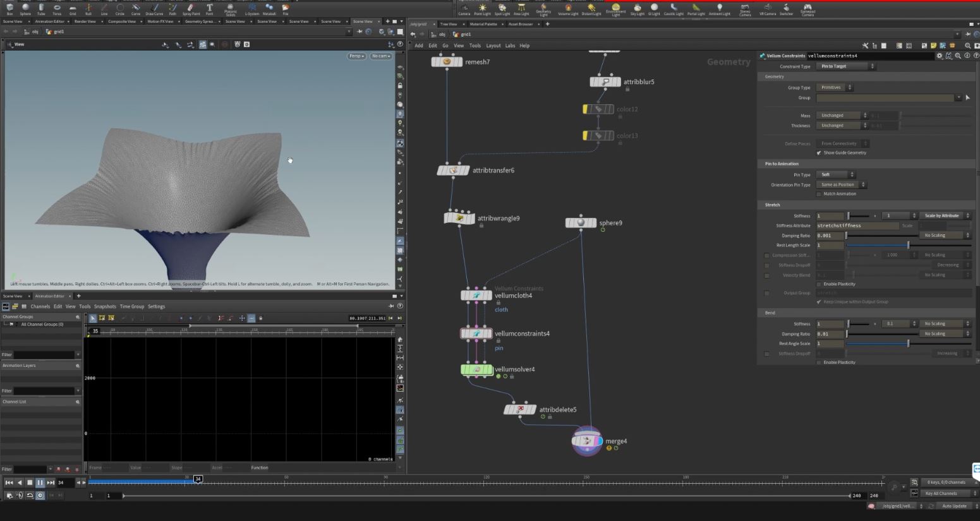The width and height of the screenshot is (980, 521).
Task: Click the merge4 node icon
Action: point(587,441)
